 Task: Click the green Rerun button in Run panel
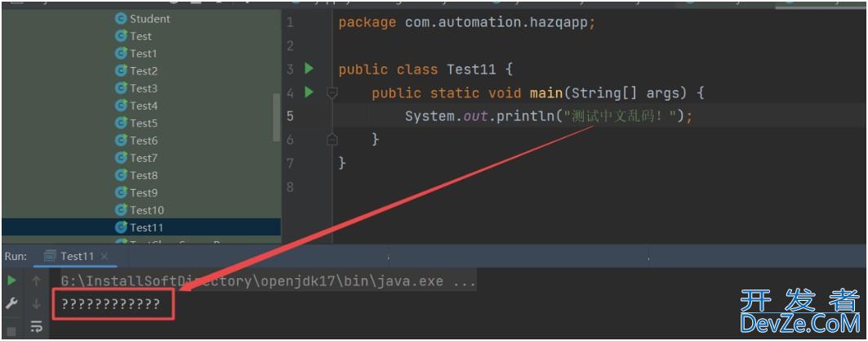pyautogui.click(x=11, y=280)
